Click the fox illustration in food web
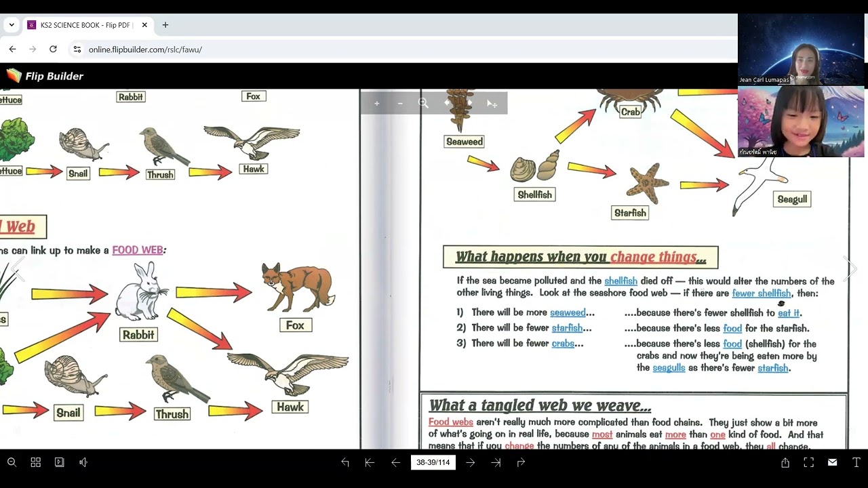This screenshot has width=868, height=488. (x=298, y=287)
